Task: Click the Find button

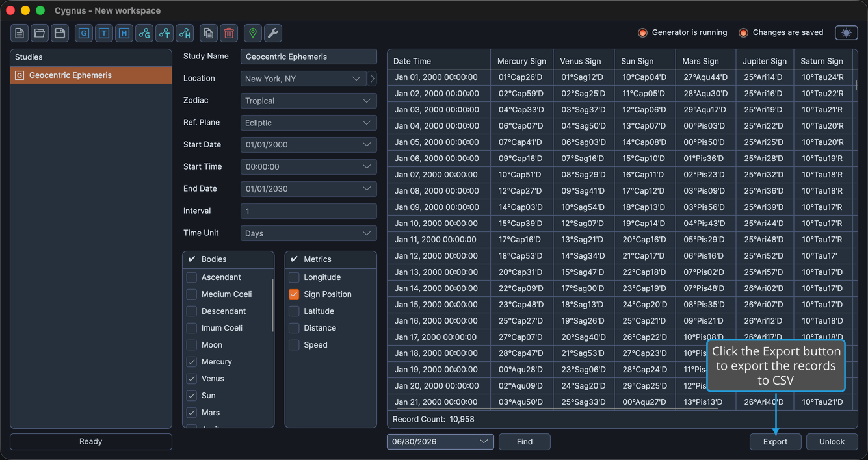Action: point(525,442)
